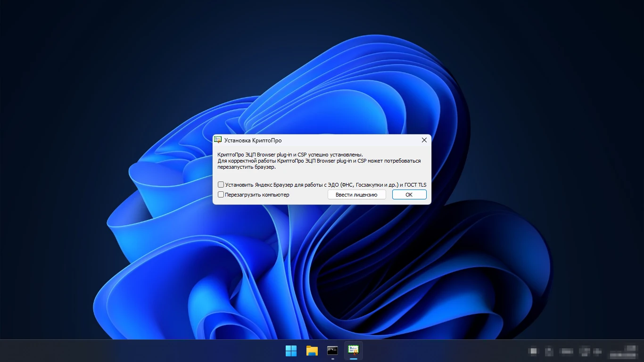The height and width of the screenshot is (362, 644).
Task: Confirm the dialog with the OK button
Action: (409, 195)
